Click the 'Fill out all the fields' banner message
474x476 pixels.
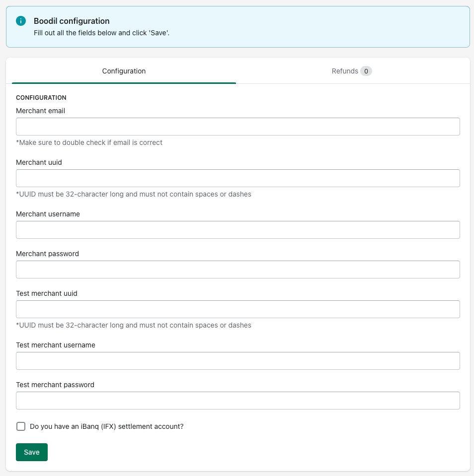tap(102, 33)
